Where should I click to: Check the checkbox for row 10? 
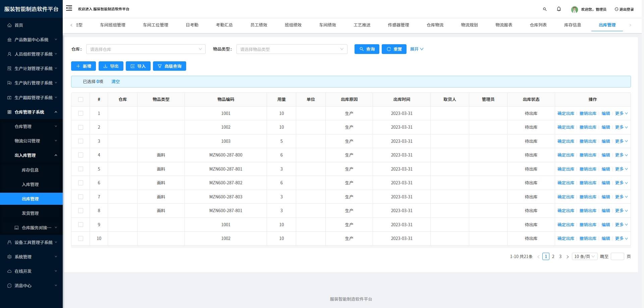[x=80, y=238]
